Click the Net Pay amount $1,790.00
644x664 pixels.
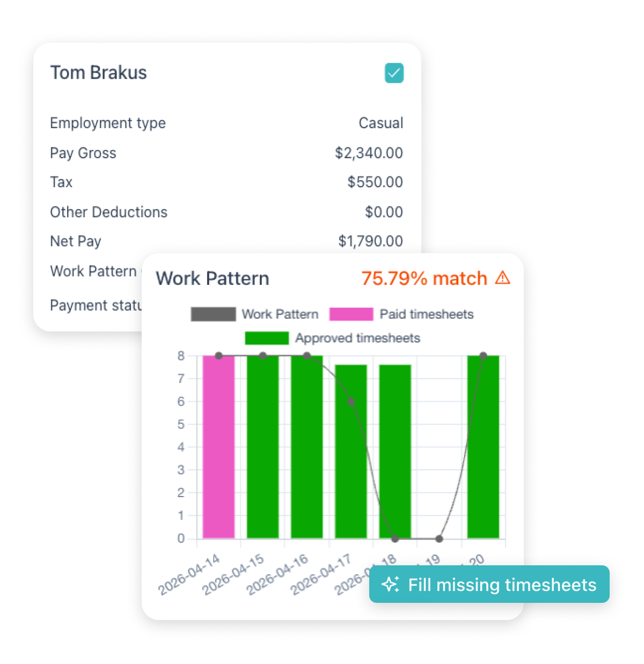click(370, 241)
